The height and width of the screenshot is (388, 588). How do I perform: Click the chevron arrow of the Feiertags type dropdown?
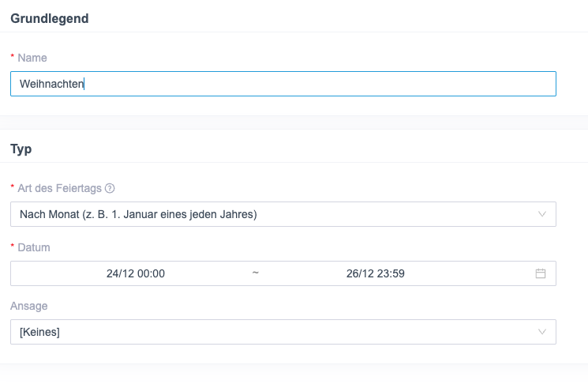pyautogui.click(x=541, y=214)
